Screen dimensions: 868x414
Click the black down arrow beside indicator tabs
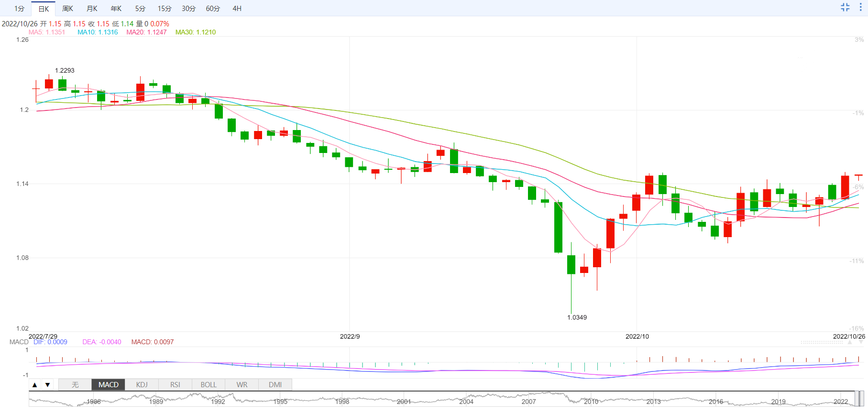(48, 385)
